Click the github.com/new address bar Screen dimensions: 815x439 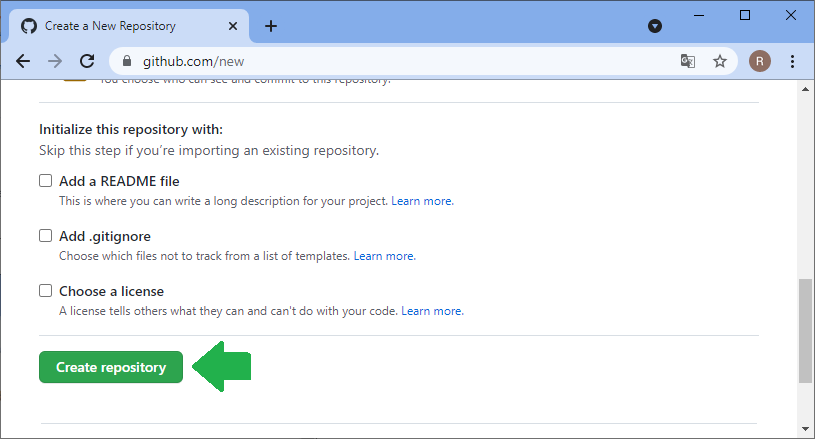(400, 61)
